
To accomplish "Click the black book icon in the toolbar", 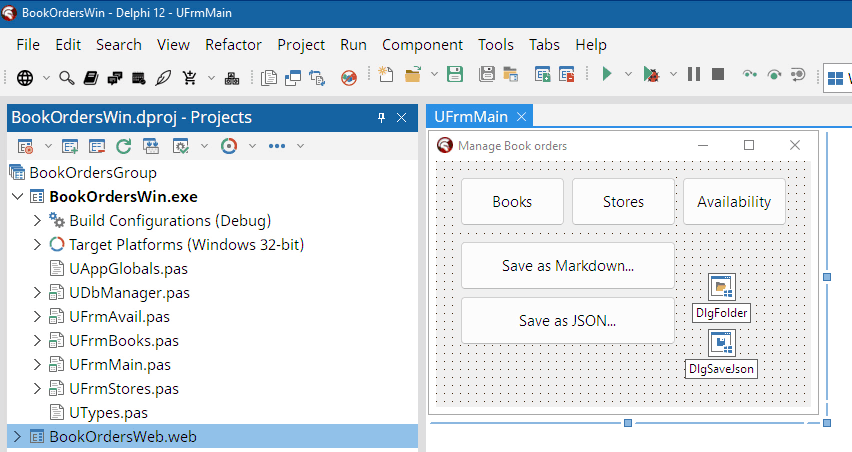I will pos(91,78).
